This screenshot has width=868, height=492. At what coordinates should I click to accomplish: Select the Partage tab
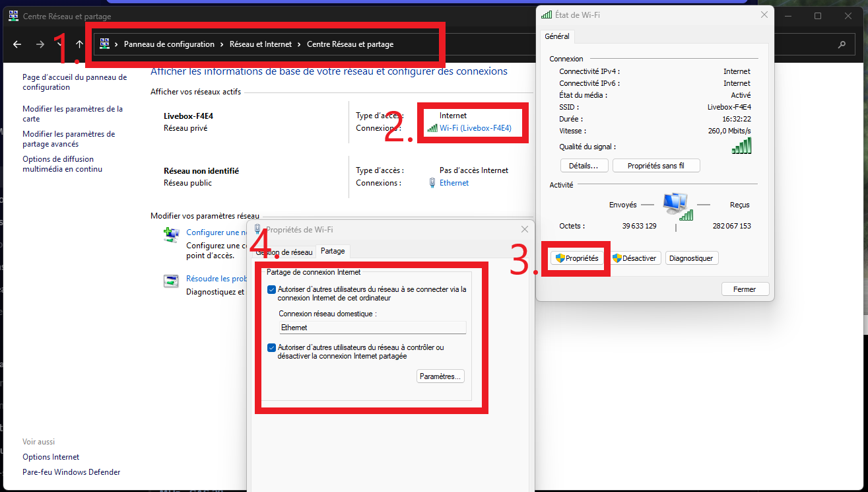333,252
